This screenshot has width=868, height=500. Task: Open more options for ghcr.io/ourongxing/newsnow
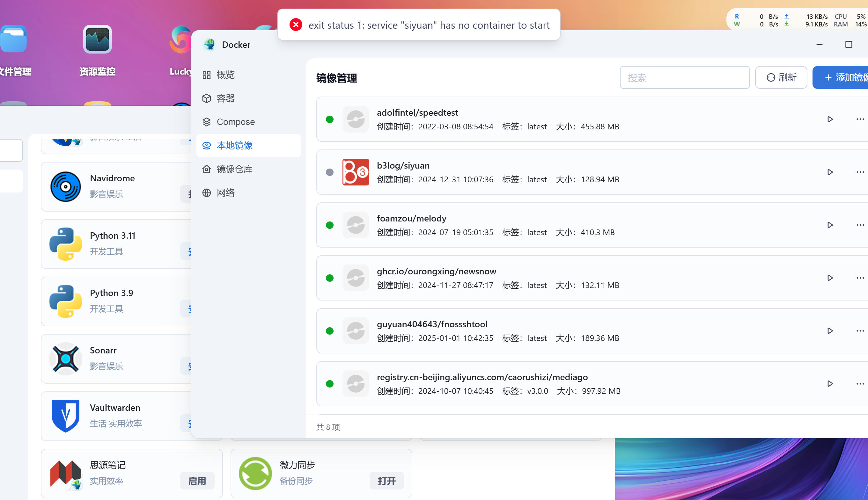(x=860, y=278)
